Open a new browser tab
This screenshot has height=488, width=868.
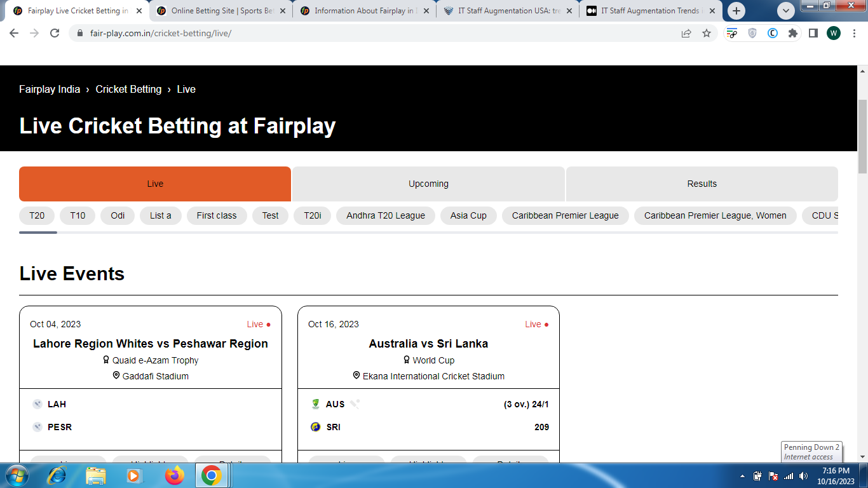(736, 11)
